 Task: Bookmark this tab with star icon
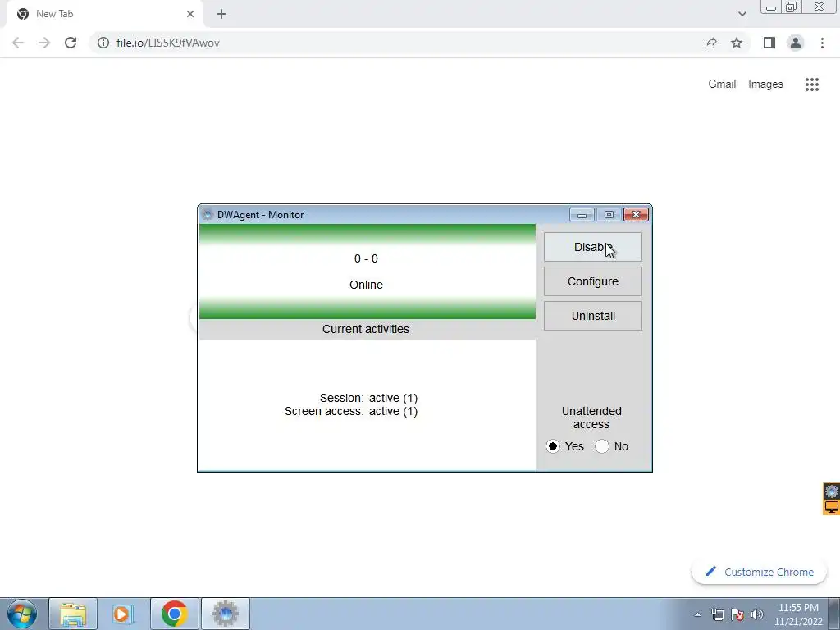coord(737,43)
